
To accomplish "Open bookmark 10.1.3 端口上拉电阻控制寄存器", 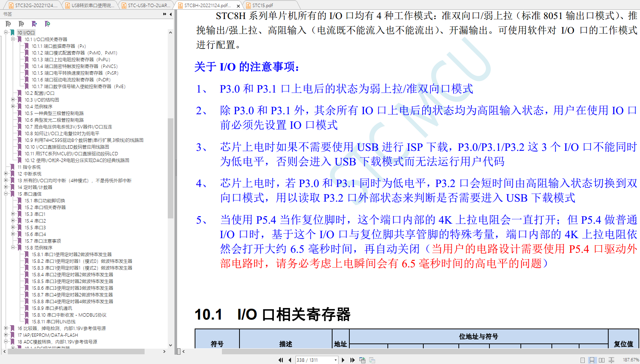I will click(x=71, y=60).
